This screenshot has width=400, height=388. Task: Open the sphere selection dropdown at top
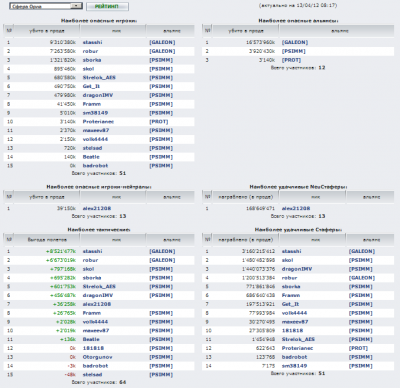coord(46,6)
